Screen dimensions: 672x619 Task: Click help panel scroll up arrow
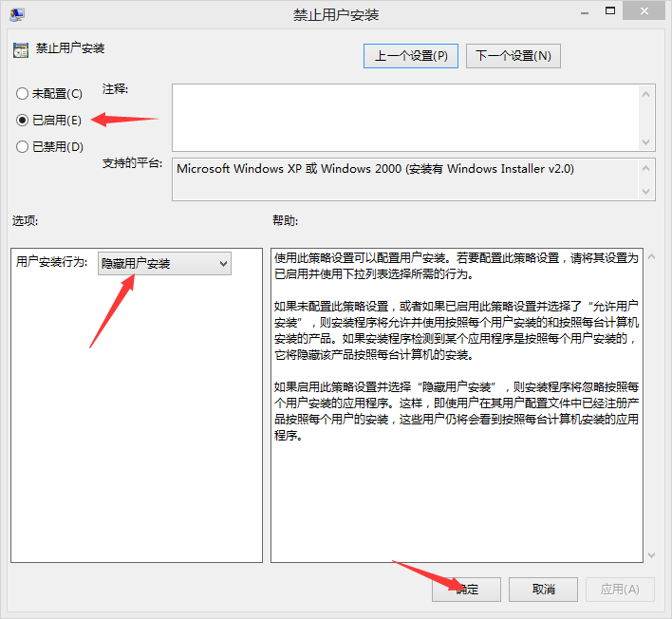point(652,256)
